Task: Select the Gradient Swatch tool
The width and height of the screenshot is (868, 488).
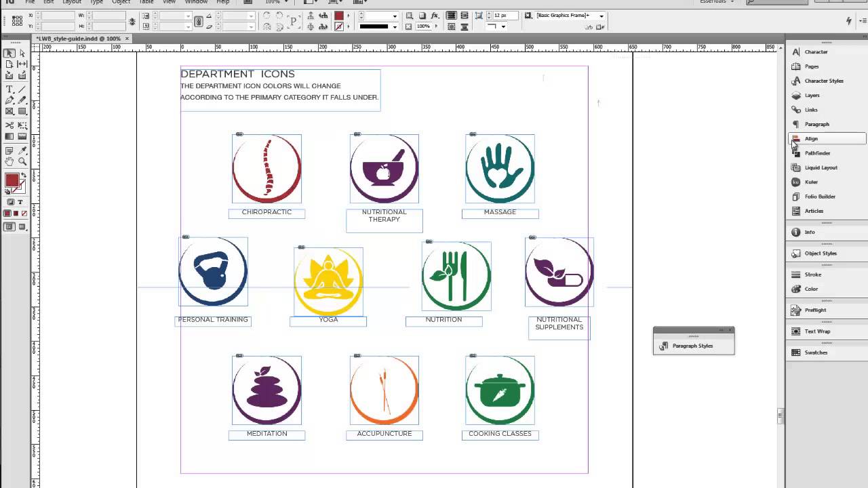Action: point(9,136)
